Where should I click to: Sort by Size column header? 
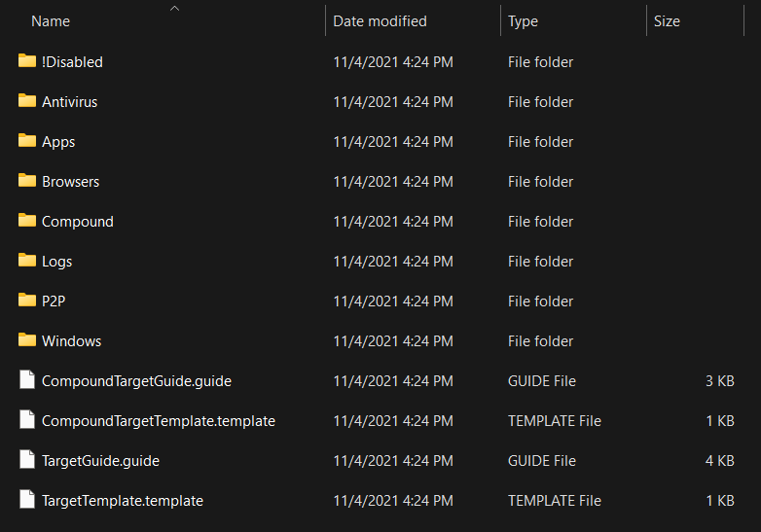tap(667, 21)
